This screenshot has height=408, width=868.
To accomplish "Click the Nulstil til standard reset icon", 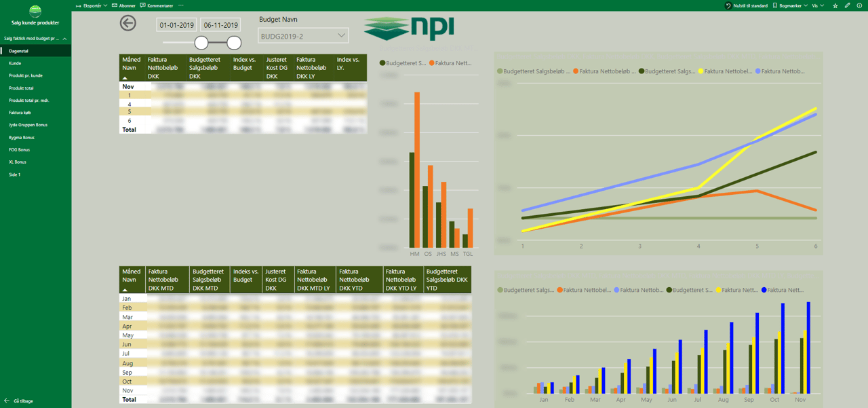I will coord(728,5).
